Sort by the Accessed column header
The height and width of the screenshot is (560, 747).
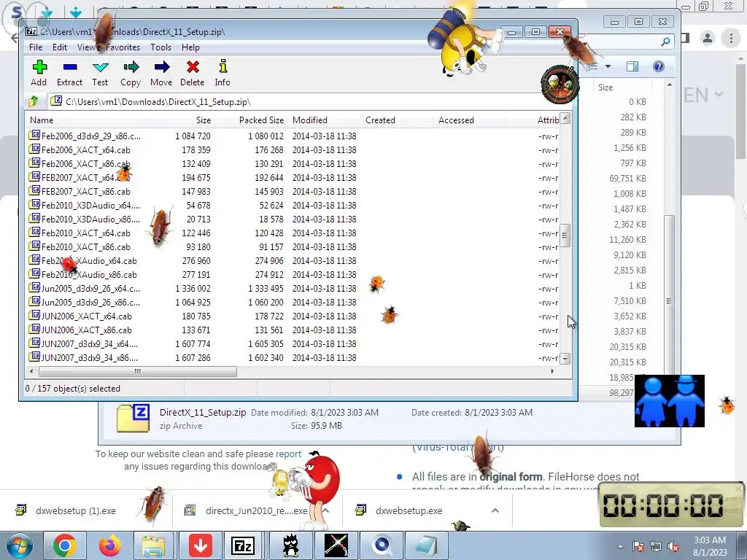(x=470, y=120)
